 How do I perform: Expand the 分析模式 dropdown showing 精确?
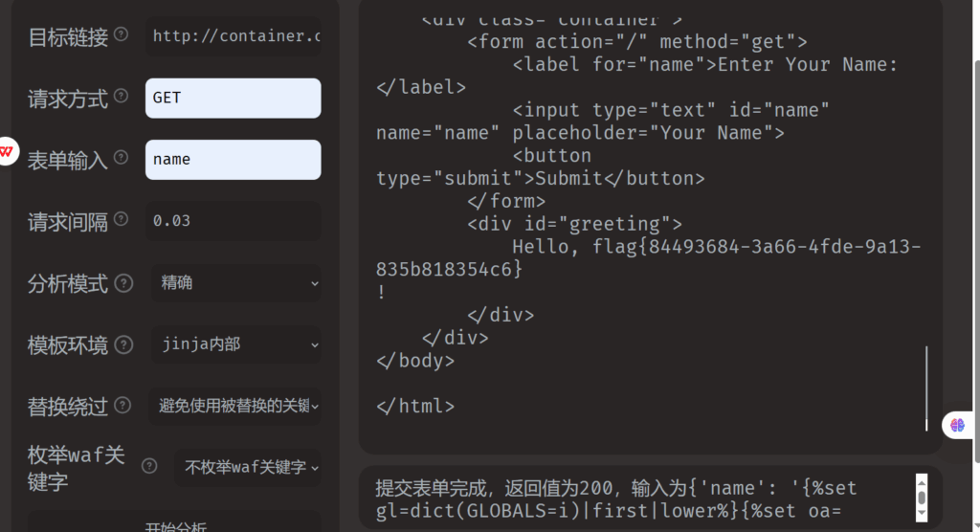coord(235,283)
